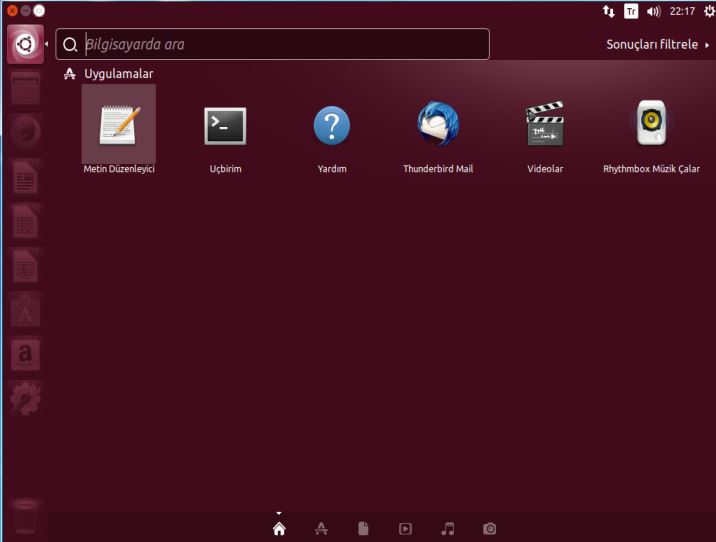The height and width of the screenshot is (542, 716).
Task: Launch the Uçbirim terminal app
Action: (x=225, y=130)
